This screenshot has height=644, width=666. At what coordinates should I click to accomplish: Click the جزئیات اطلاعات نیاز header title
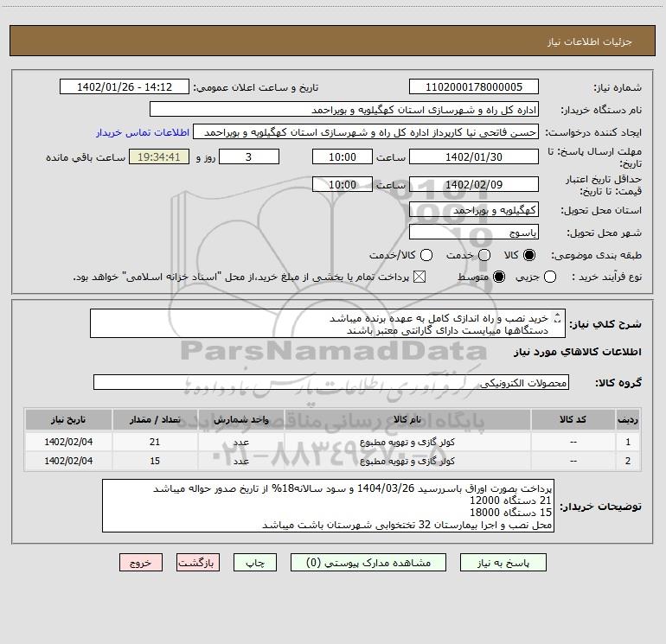590,41
